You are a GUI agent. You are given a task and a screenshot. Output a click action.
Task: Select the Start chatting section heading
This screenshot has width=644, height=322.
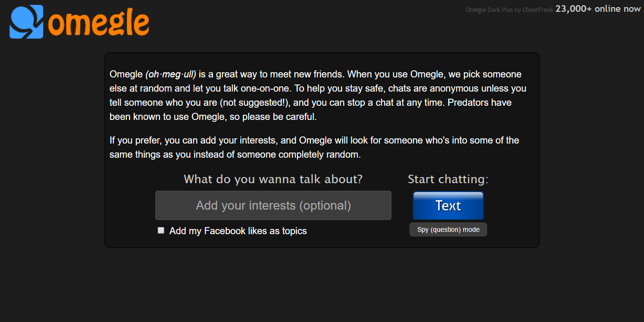448,179
